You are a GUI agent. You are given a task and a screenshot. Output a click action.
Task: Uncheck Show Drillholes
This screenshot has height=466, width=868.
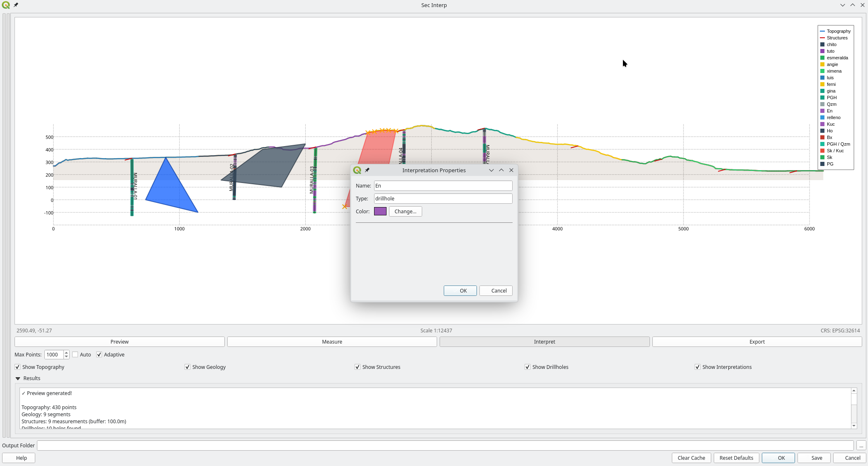pos(528,367)
